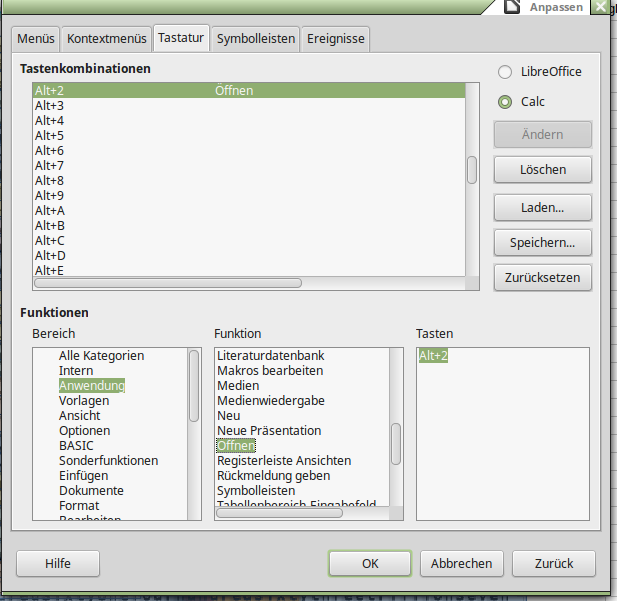617x601 pixels.
Task: Select Alle Kategorien in Bereich
Action: click(x=102, y=355)
